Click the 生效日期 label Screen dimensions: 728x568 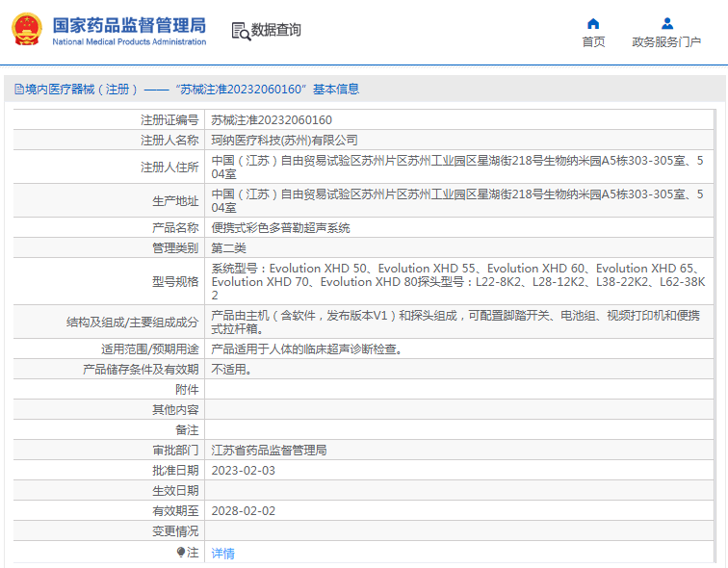(x=175, y=491)
